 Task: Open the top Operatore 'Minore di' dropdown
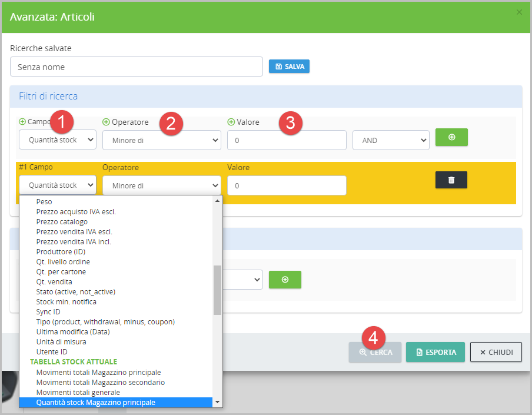coord(162,141)
